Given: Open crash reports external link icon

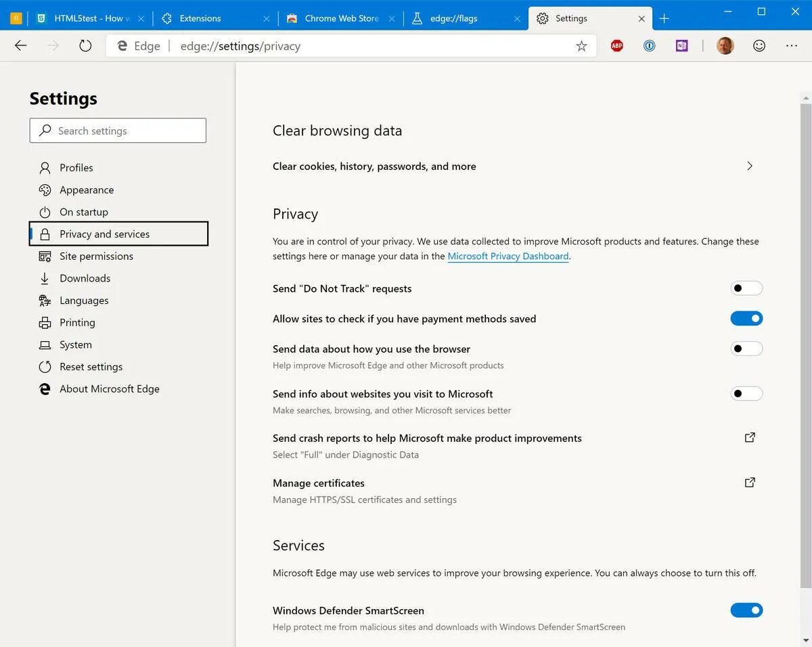Looking at the screenshot, I should point(750,437).
